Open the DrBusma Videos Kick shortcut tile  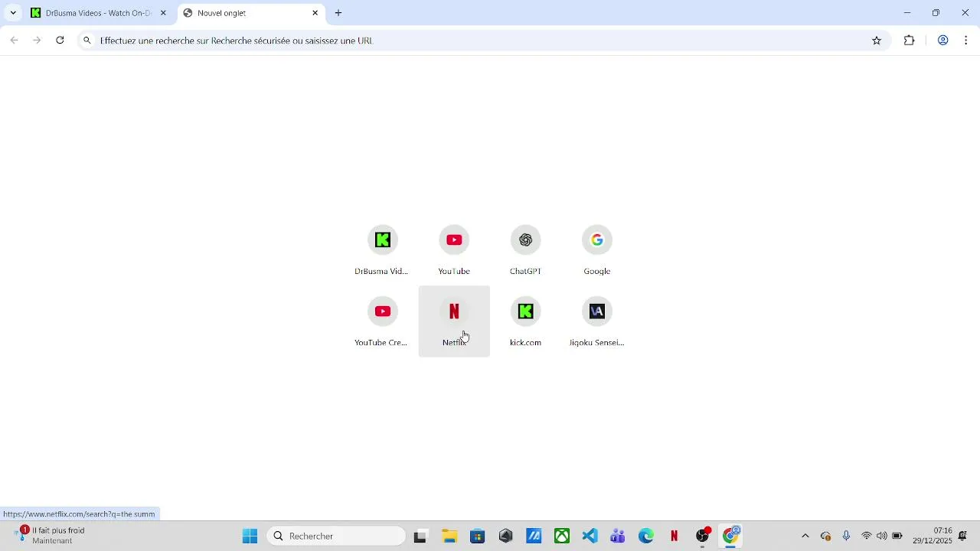(x=382, y=250)
